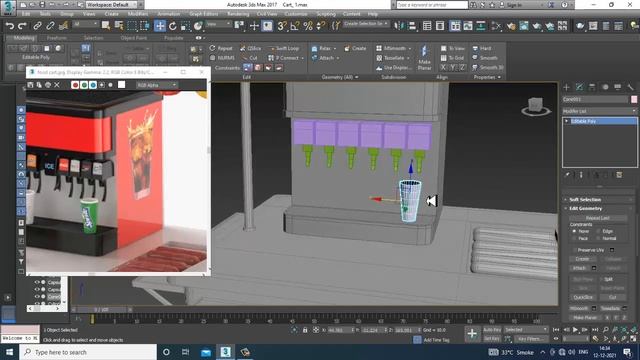Switch to Selection ribbon tab

tap(93, 38)
